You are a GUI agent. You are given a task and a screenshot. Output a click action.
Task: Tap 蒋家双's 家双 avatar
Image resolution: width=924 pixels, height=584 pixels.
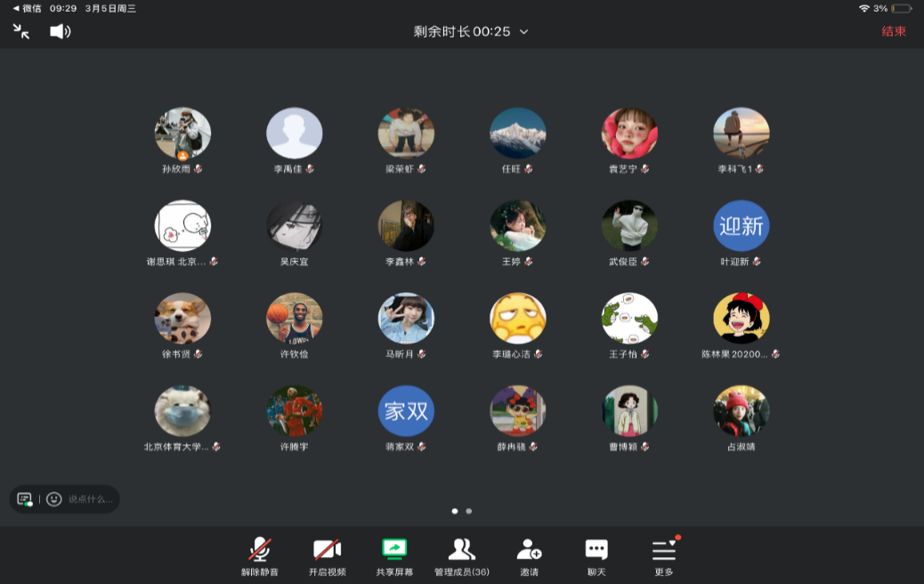pyautogui.click(x=406, y=411)
